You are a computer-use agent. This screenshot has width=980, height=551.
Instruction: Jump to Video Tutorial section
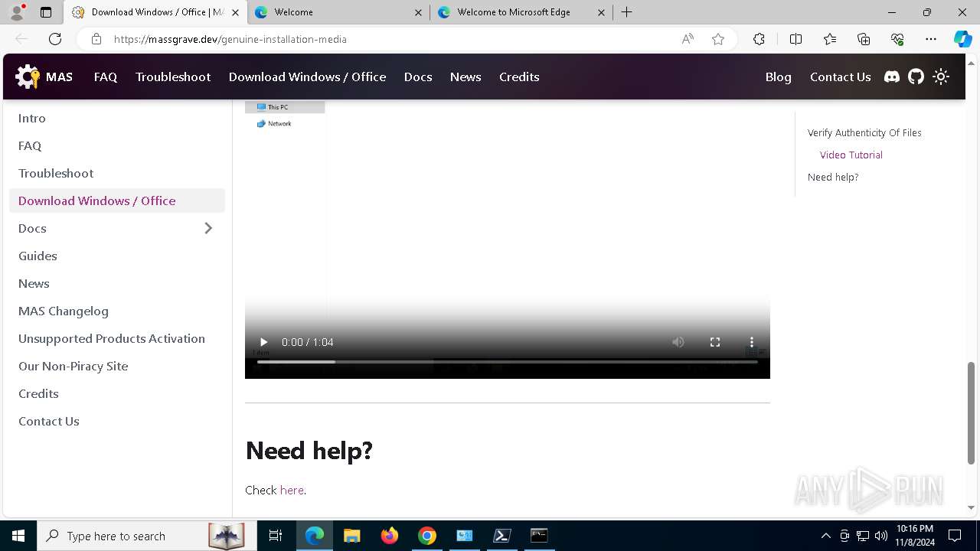(x=851, y=155)
